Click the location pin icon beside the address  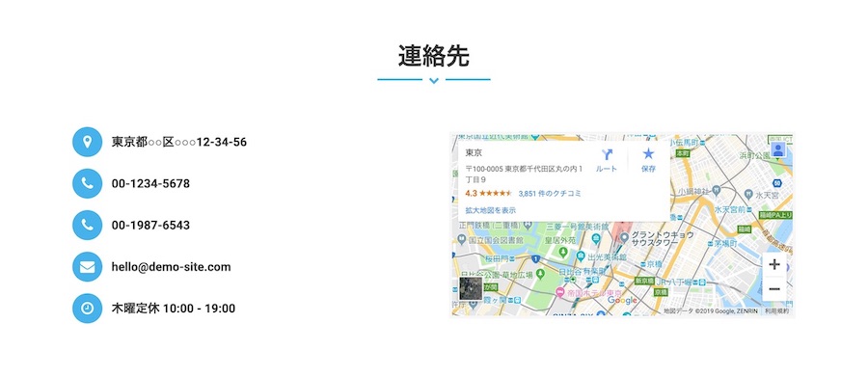(x=87, y=142)
